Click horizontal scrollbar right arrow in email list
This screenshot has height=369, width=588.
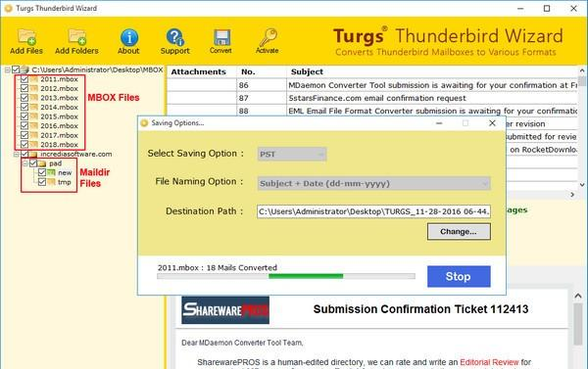tap(572, 195)
